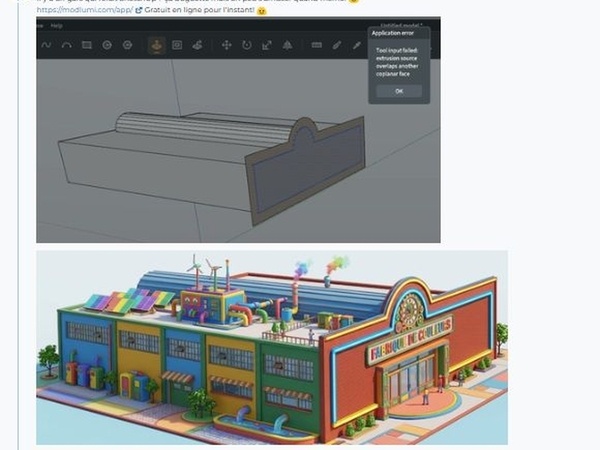Click OK in Application error dialog
The width and height of the screenshot is (600, 450).
pyautogui.click(x=399, y=91)
